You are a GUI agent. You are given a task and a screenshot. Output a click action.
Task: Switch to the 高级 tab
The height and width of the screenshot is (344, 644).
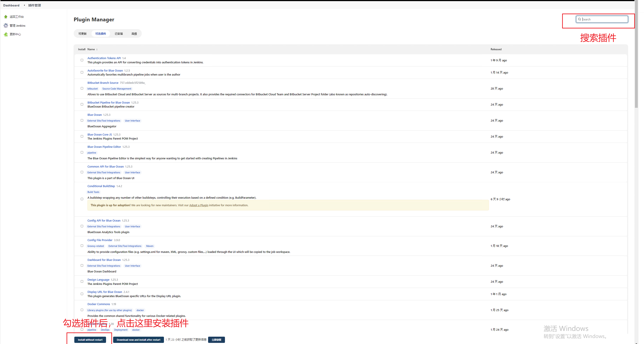tap(134, 33)
